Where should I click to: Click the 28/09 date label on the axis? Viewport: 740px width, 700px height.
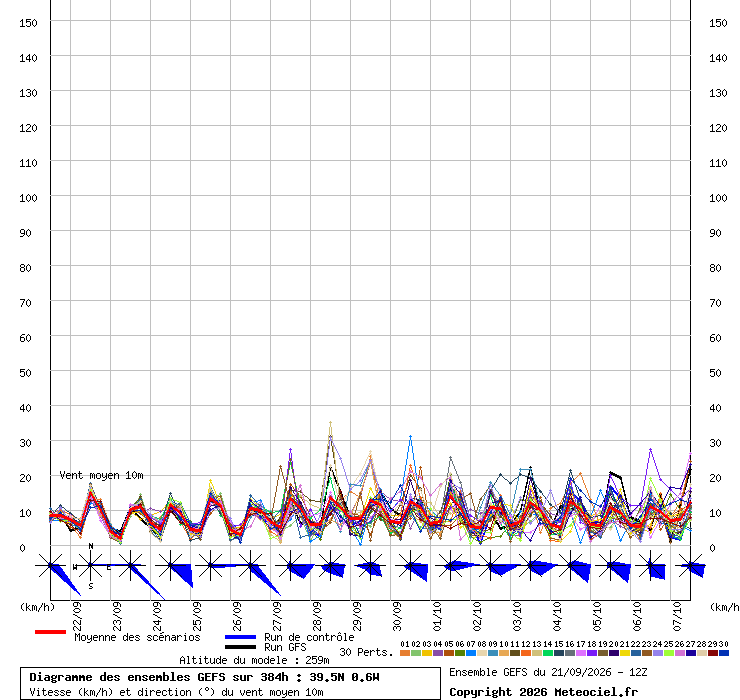tap(317, 616)
